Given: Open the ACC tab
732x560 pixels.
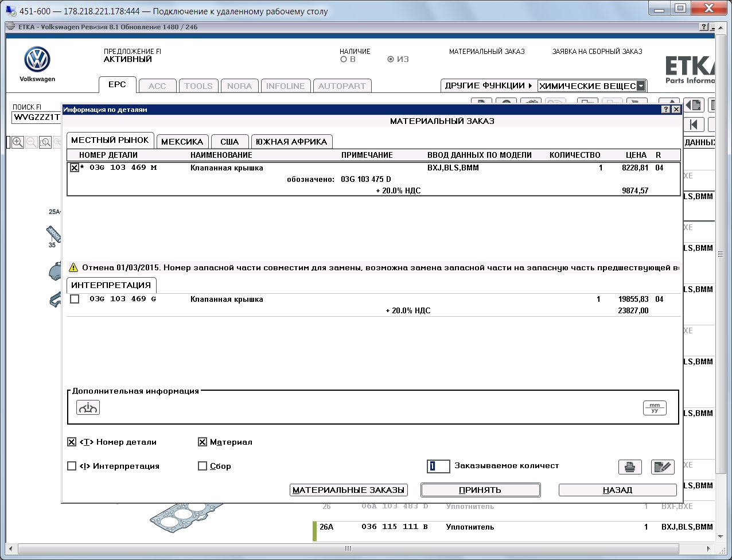Looking at the screenshot, I should click(157, 86).
